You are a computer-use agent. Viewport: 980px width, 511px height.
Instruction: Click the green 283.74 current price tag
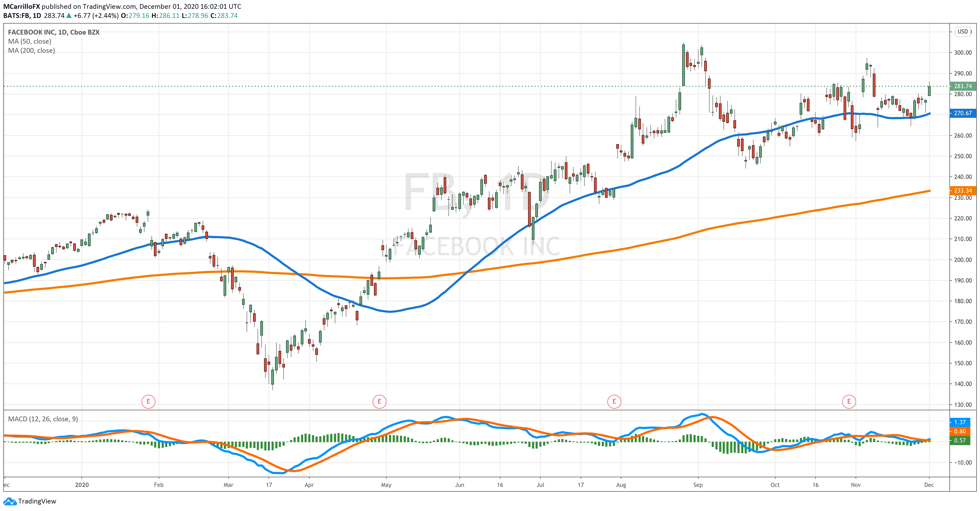coord(963,86)
